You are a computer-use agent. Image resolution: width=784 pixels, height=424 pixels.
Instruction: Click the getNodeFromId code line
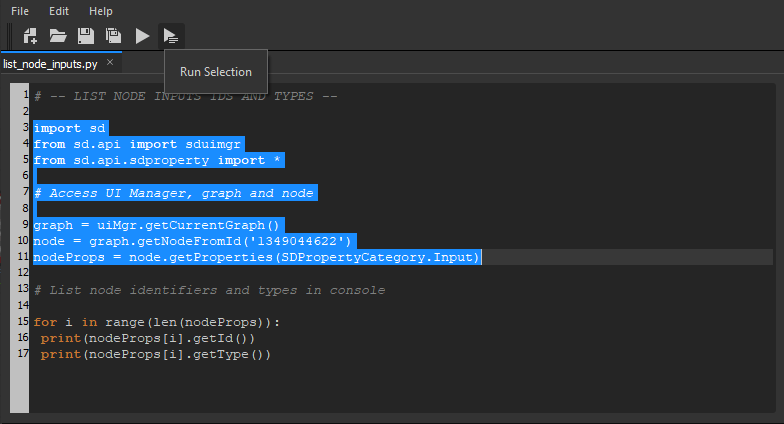tap(192, 241)
